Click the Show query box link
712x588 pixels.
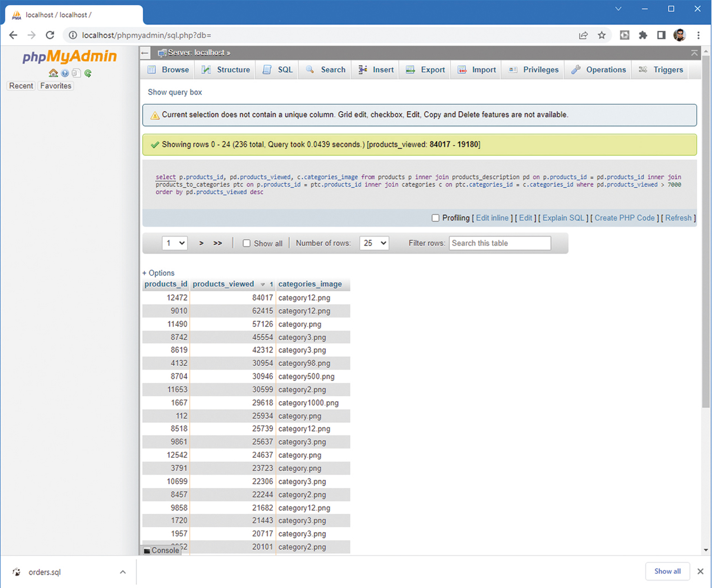(x=175, y=92)
